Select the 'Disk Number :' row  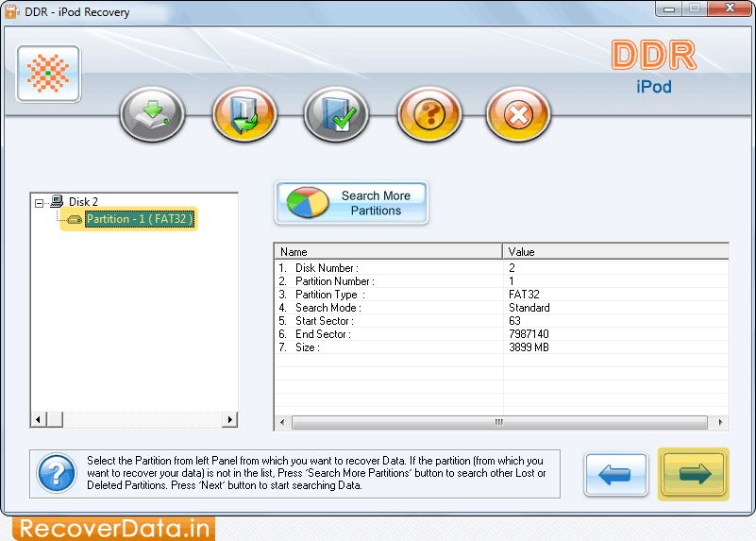tap(501, 268)
